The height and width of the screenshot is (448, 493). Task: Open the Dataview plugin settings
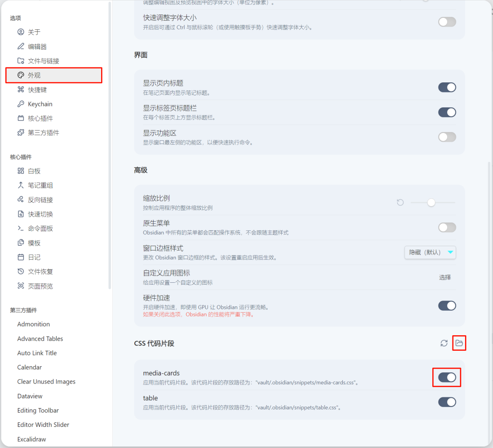point(30,396)
